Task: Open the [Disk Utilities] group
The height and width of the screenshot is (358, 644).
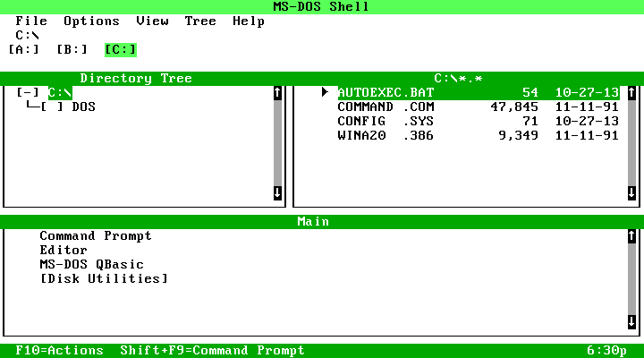Action: pyautogui.click(x=104, y=278)
